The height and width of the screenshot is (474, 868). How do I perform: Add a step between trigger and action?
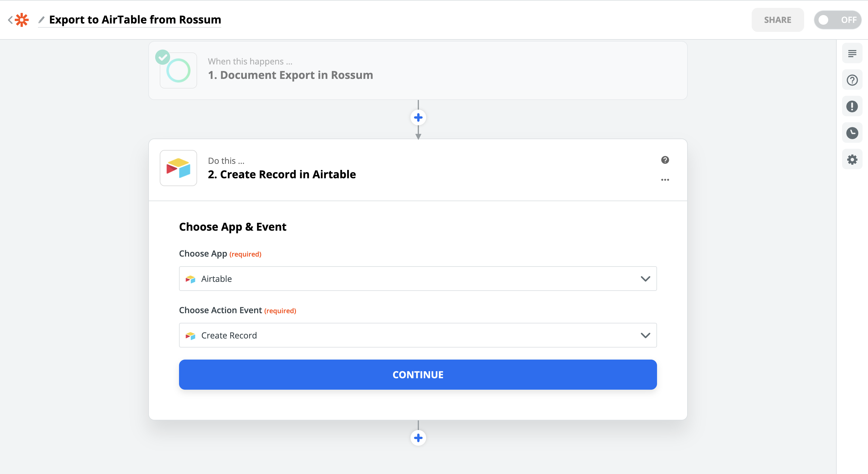tap(418, 117)
